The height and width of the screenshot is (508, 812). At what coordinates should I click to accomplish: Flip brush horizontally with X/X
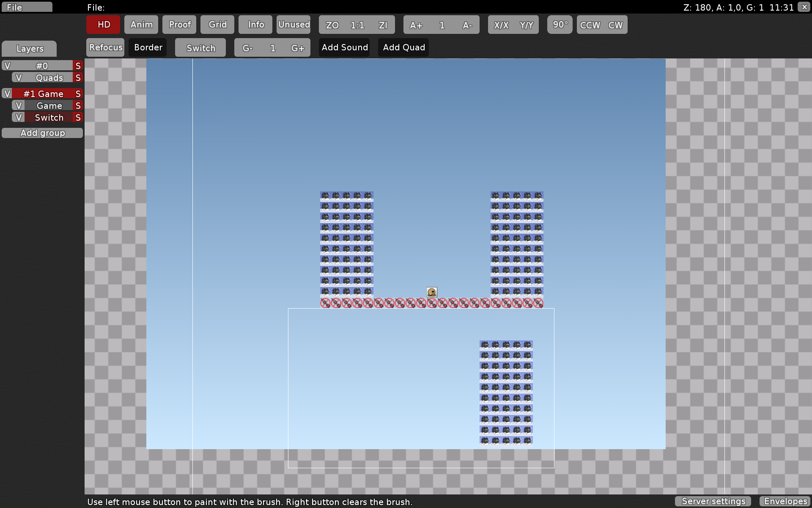[501, 25]
